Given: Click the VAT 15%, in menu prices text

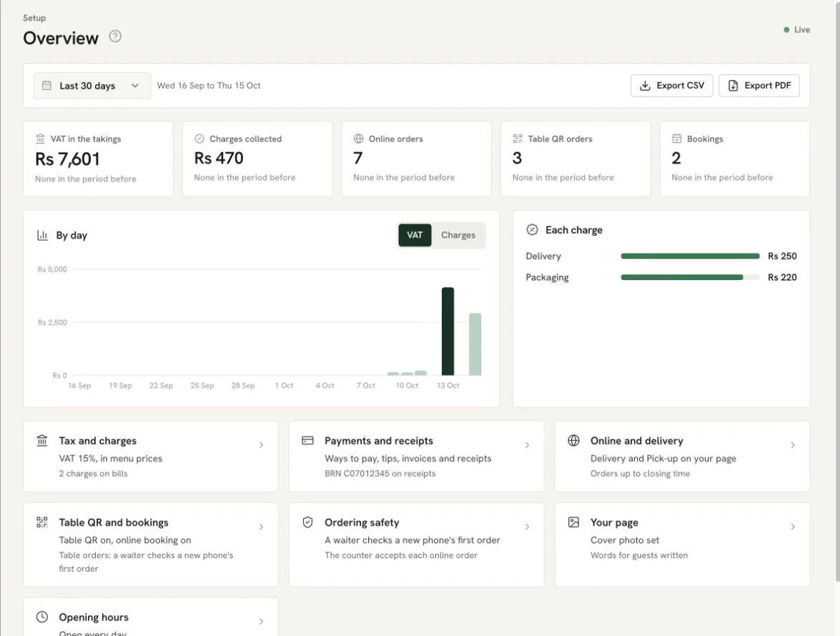Looking at the screenshot, I should [110, 458].
